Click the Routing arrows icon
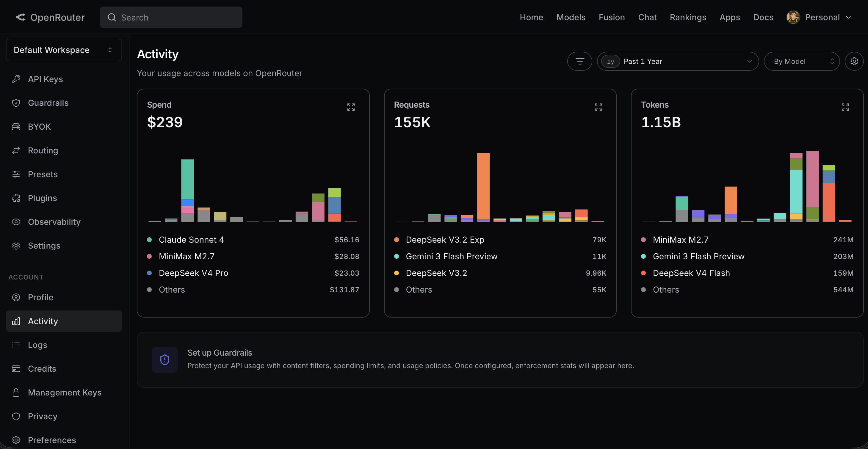The image size is (868, 449). click(16, 150)
